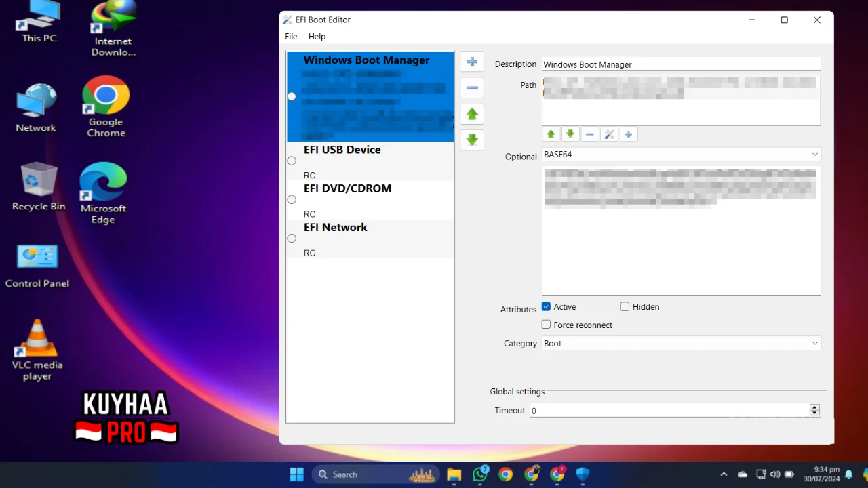Select the EFI DVD/CDROM radio button
Screen dimensions: 868x488
292,199
